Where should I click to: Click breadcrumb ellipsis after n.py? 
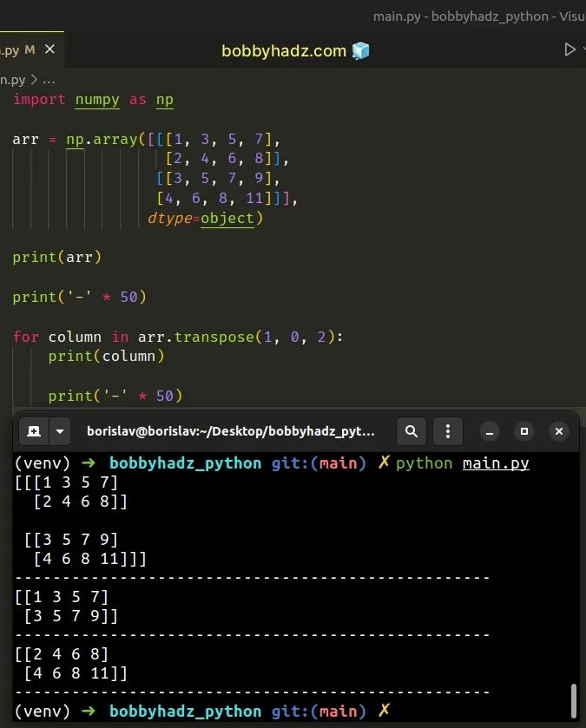pyautogui.click(x=49, y=81)
